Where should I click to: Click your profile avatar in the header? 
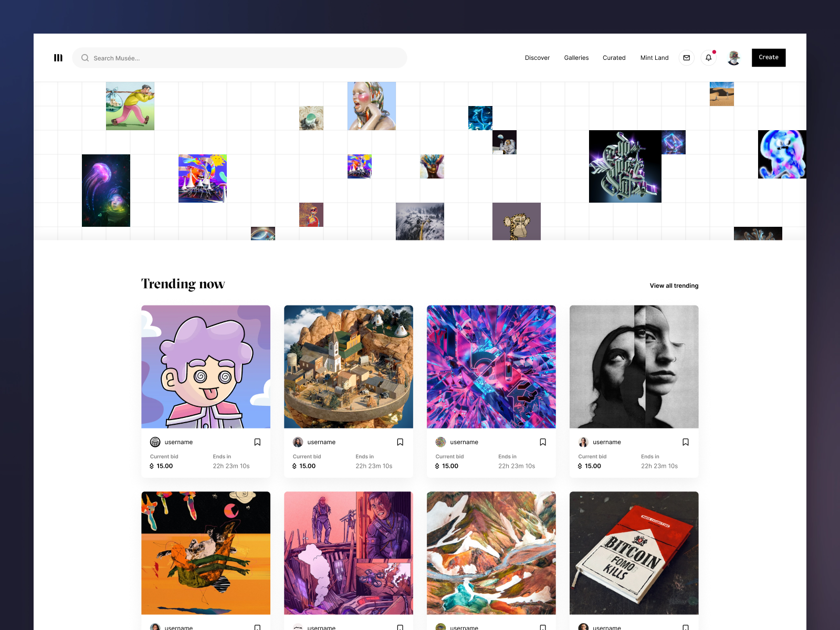click(733, 58)
